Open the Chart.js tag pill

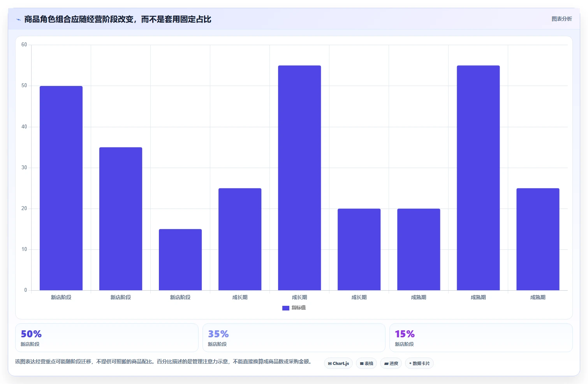pyautogui.click(x=338, y=363)
